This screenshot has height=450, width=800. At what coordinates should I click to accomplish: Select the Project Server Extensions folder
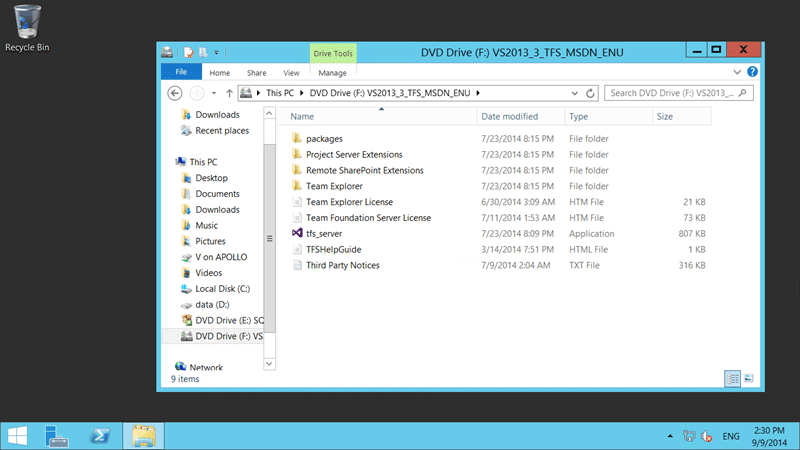point(354,155)
